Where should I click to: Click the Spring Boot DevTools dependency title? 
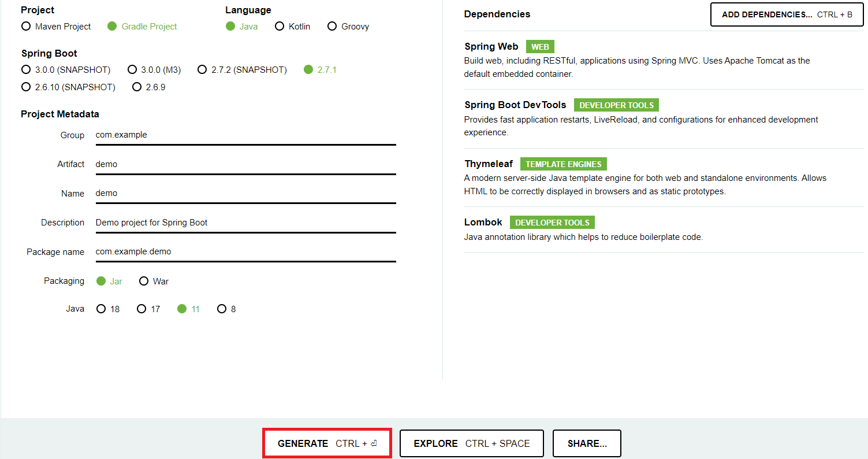point(515,105)
